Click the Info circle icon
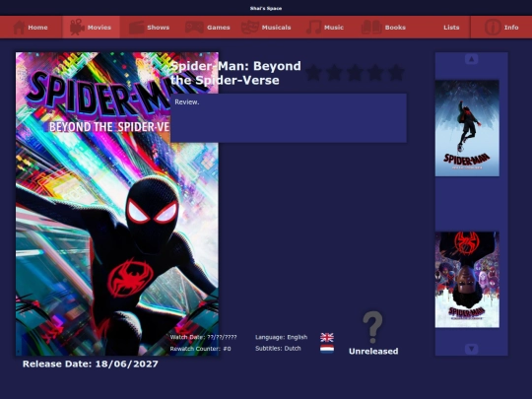The width and height of the screenshot is (532, 399). [493, 28]
